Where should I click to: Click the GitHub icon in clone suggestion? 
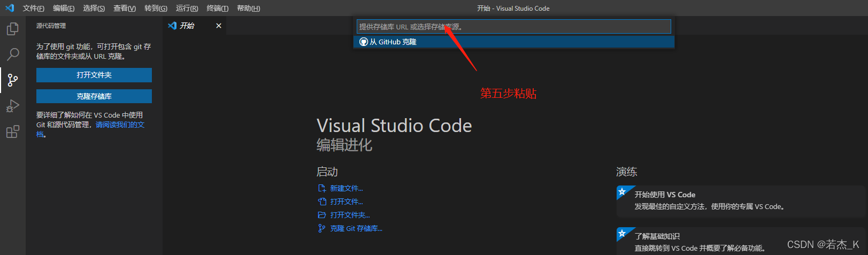[364, 42]
